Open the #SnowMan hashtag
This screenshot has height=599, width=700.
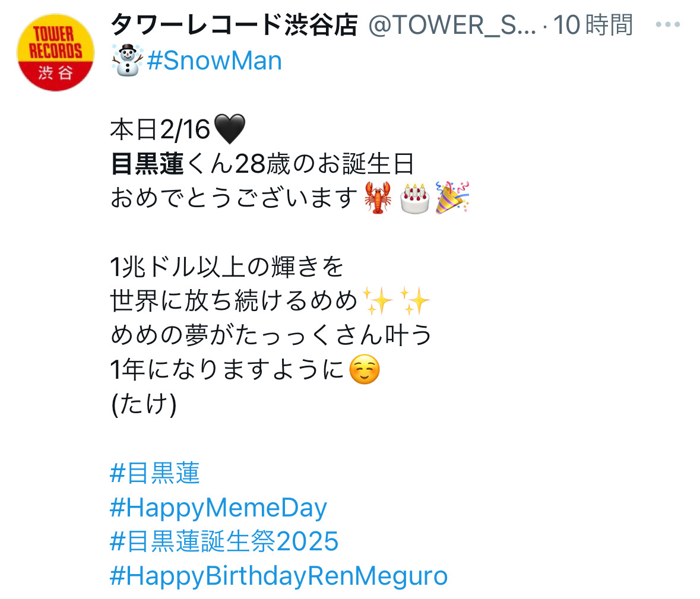pos(214,61)
